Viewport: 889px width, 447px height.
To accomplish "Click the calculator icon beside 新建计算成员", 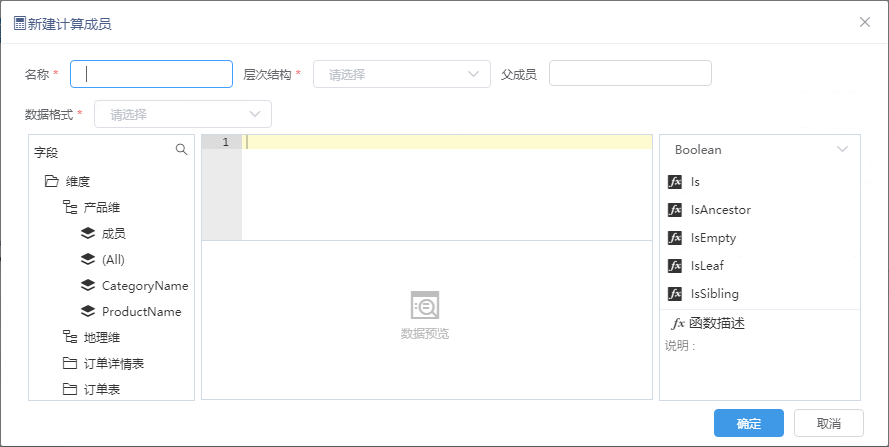I will (19, 24).
